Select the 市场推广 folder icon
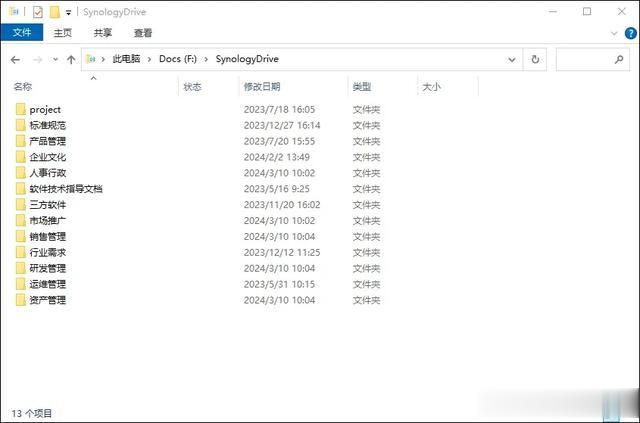Viewport: 640px width, 423px height. coord(21,221)
